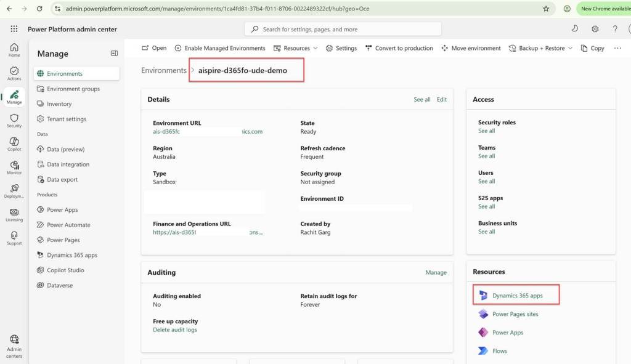Click Convert to production button
This screenshot has width=631, height=364.
399,48
